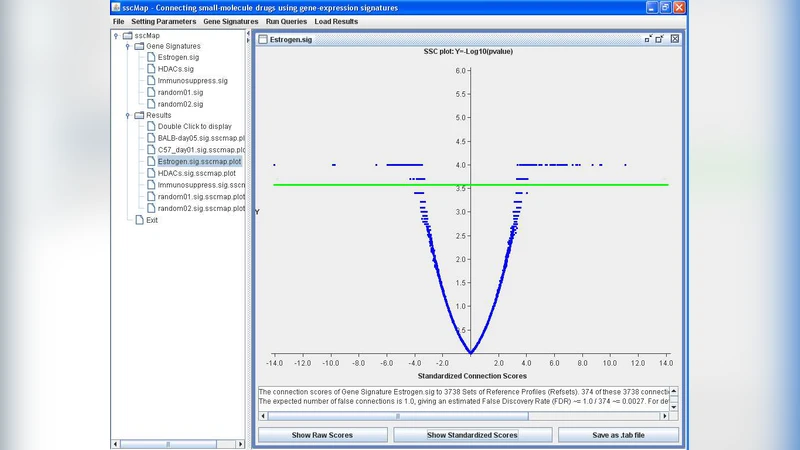Click the sscMap root folder icon

click(127, 35)
